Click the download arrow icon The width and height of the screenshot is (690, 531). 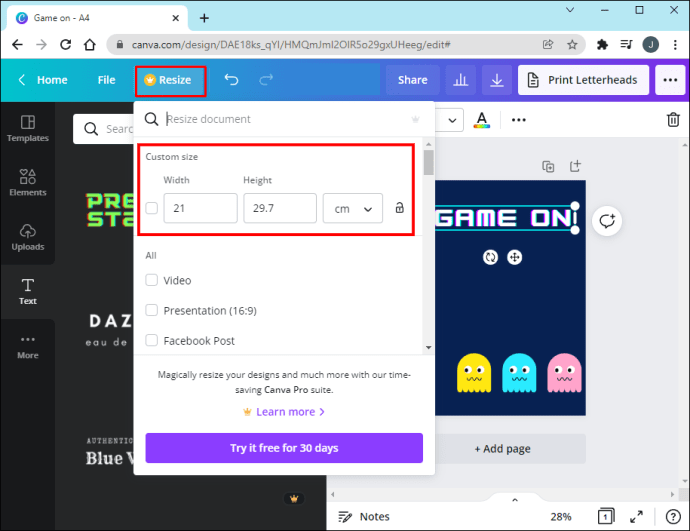pos(497,80)
